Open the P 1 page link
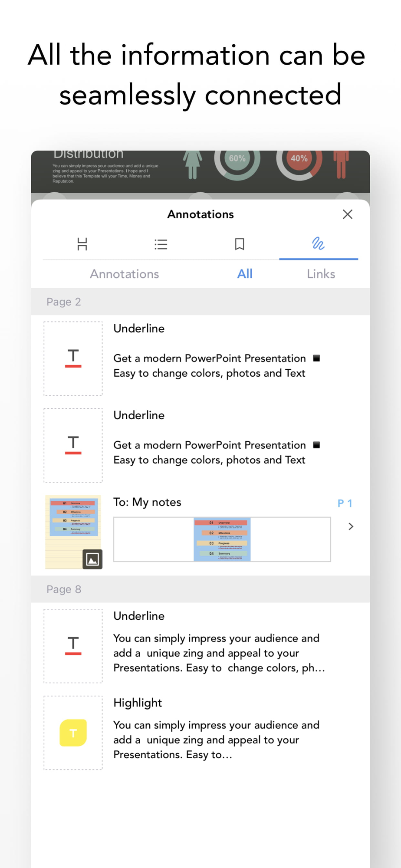This screenshot has width=401, height=868. 345,503
